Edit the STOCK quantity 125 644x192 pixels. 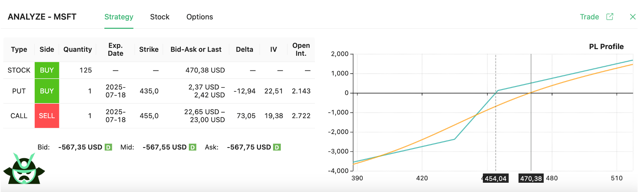pos(86,70)
